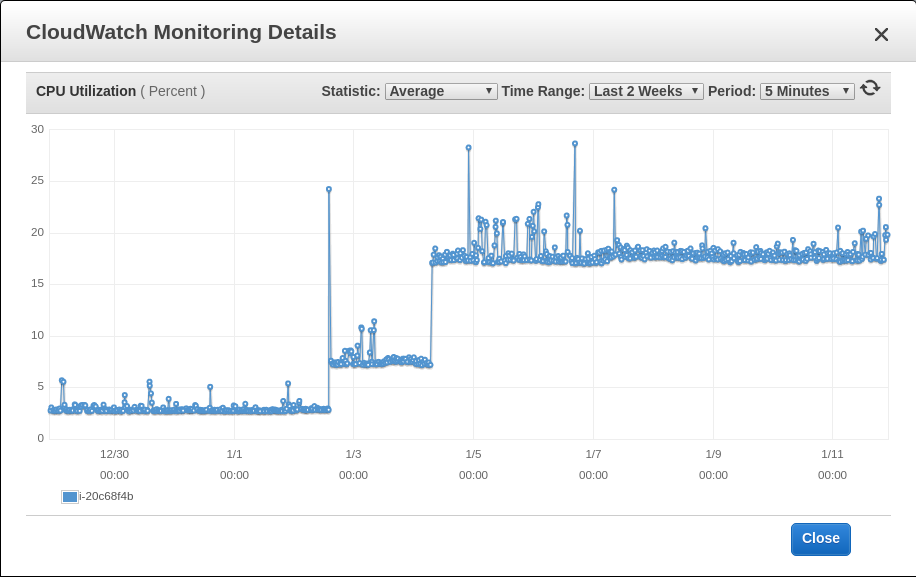
Task: Click the 1/7 date axis label
Action: point(593,454)
